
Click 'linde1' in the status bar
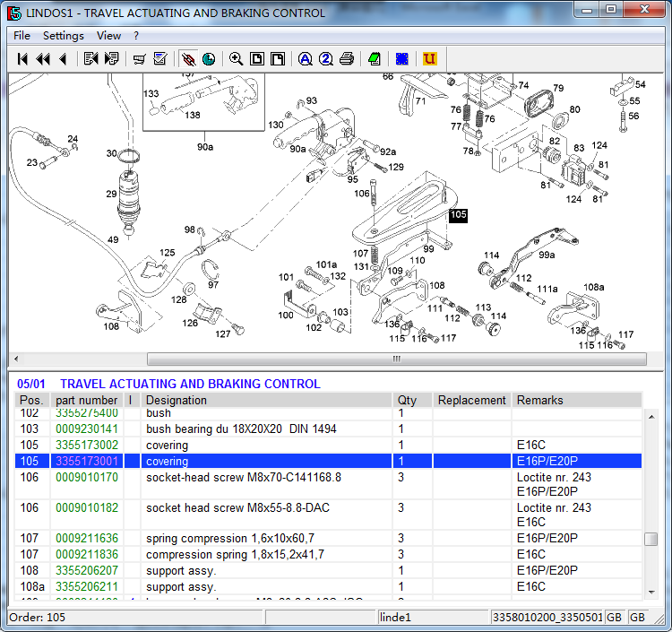(395, 618)
